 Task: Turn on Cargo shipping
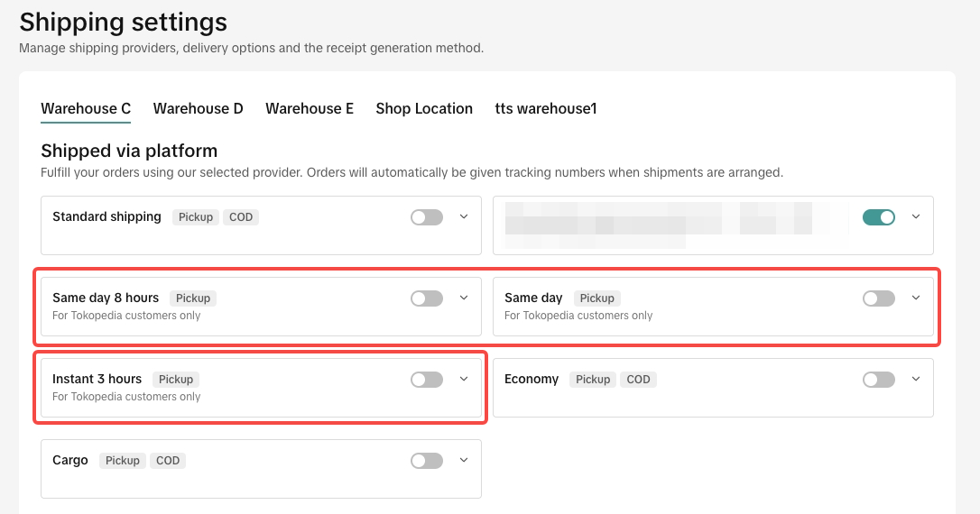pos(426,461)
